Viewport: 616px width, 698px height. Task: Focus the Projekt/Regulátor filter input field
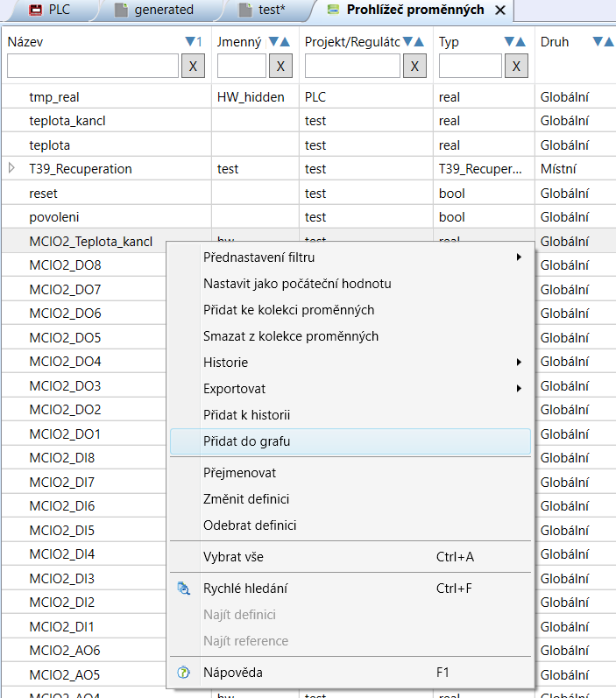coord(352,67)
